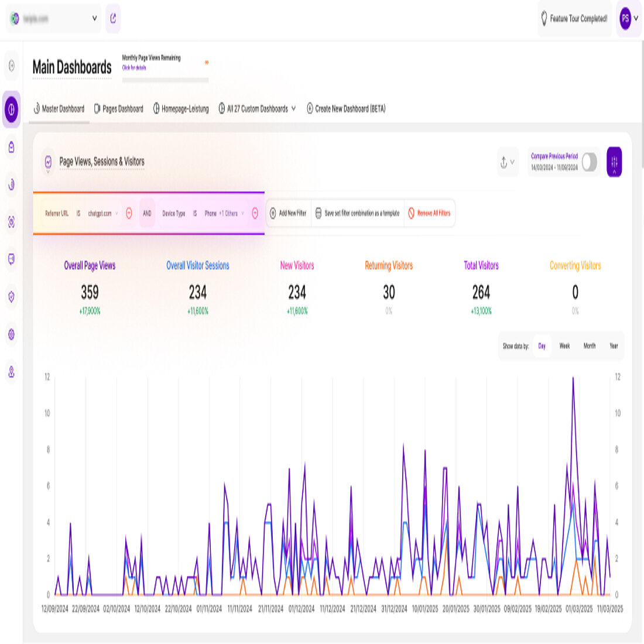
Task: Remove the Device Type Phone filter
Action: 254,213
